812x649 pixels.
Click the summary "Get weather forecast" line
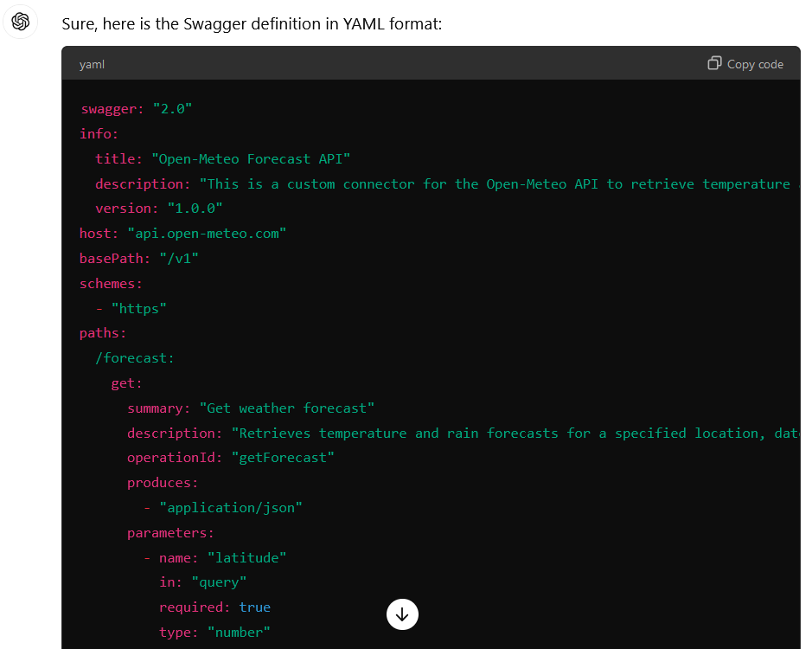click(x=251, y=408)
